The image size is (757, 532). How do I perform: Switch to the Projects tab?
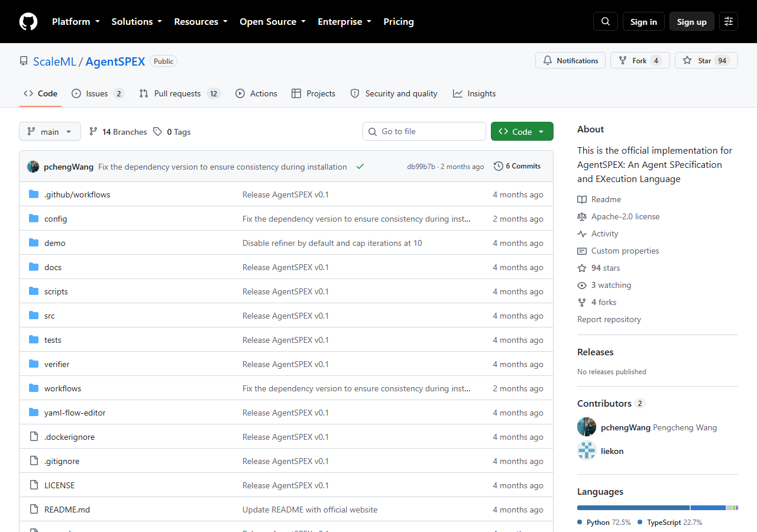313,93
